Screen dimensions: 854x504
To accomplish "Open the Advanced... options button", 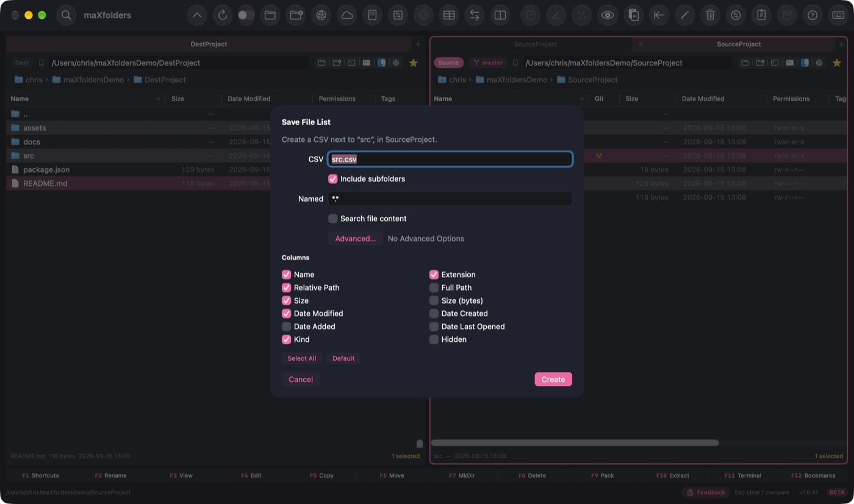I will [x=356, y=238].
